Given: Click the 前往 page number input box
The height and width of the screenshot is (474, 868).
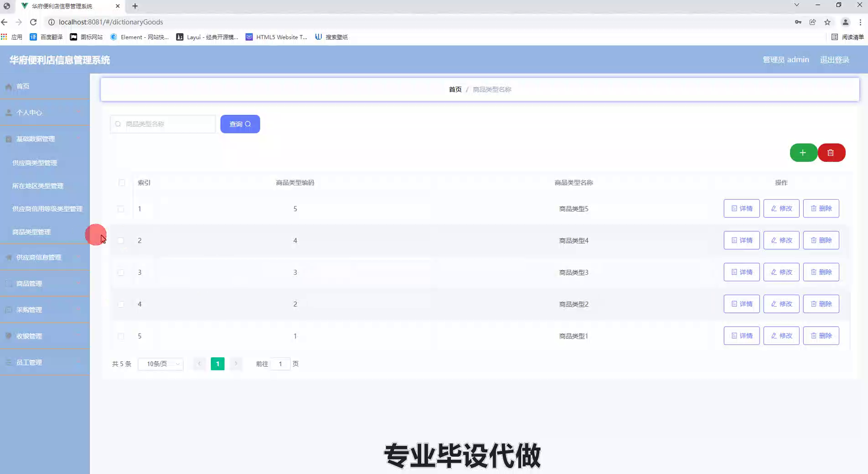Looking at the screenshot, I should [280, 364].
